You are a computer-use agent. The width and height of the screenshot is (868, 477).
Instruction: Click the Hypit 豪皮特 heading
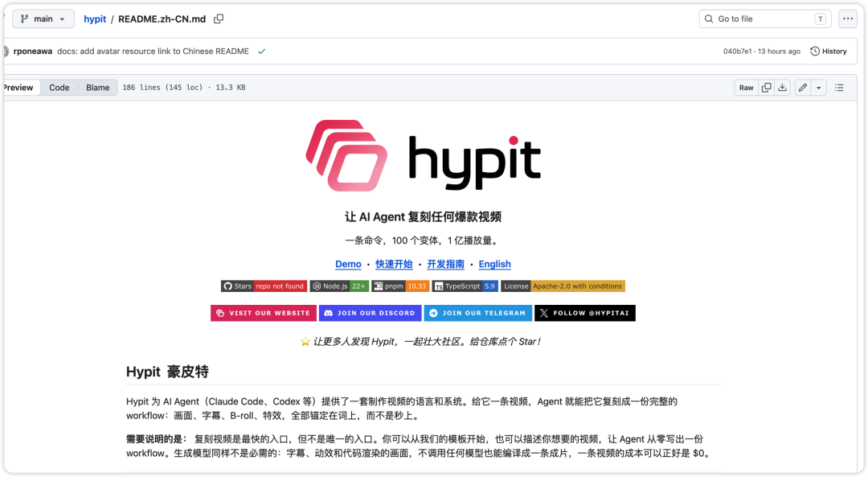tap(167, 372)
